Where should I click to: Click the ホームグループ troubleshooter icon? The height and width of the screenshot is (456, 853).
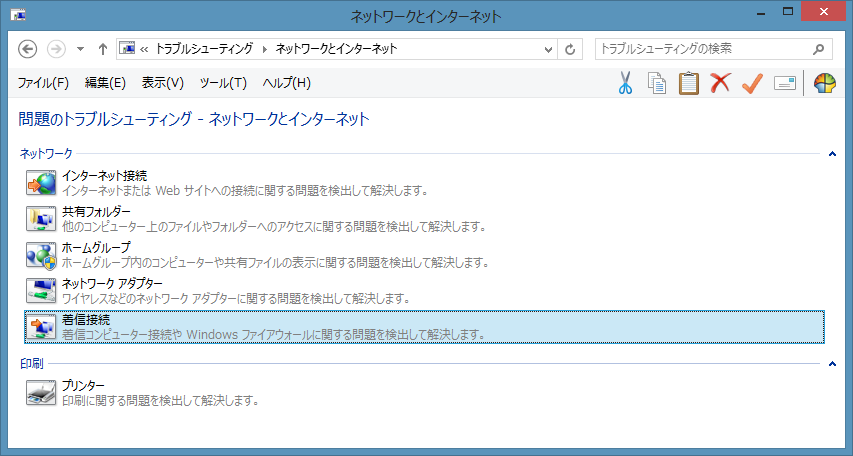pos(41,255)
